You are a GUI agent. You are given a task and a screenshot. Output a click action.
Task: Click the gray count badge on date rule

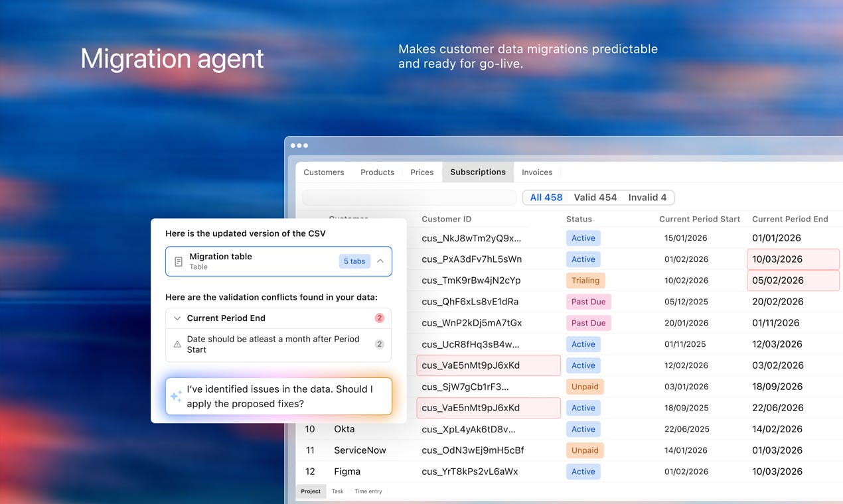(x=380, y=344)
